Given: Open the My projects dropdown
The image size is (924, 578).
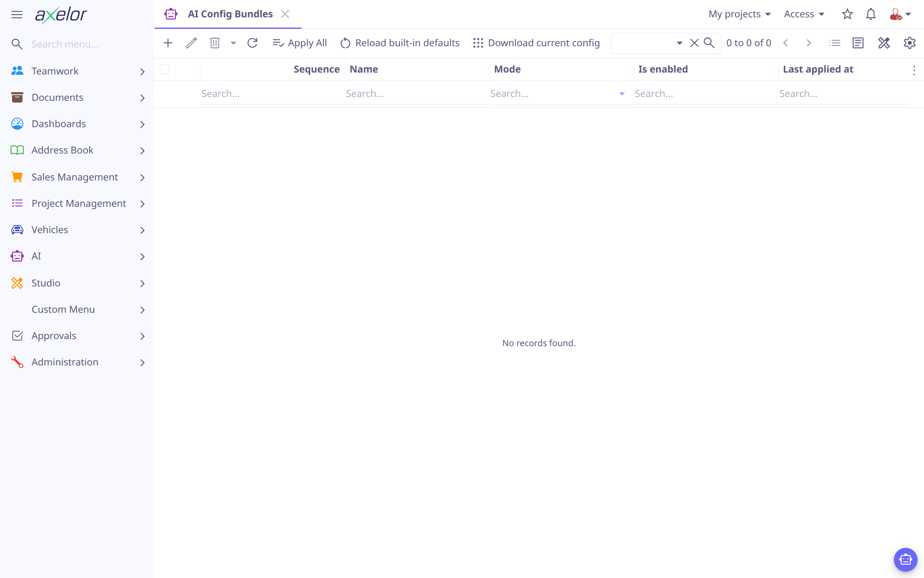Looking at the screenshot, I should tap(740, 14).
